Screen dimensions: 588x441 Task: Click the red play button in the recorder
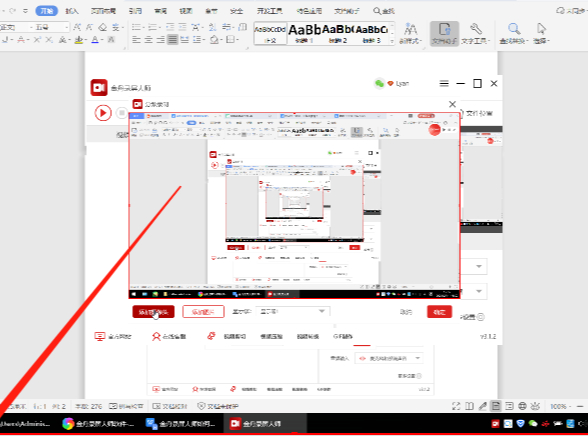click(x=103, y=113)
